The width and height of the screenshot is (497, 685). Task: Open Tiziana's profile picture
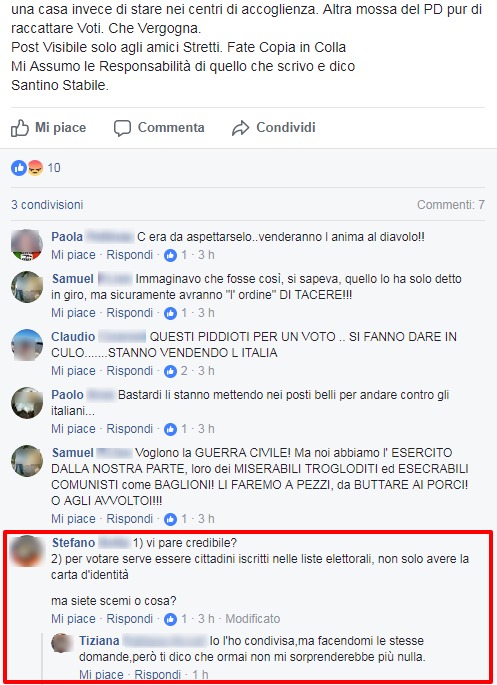tap(62, 643)
